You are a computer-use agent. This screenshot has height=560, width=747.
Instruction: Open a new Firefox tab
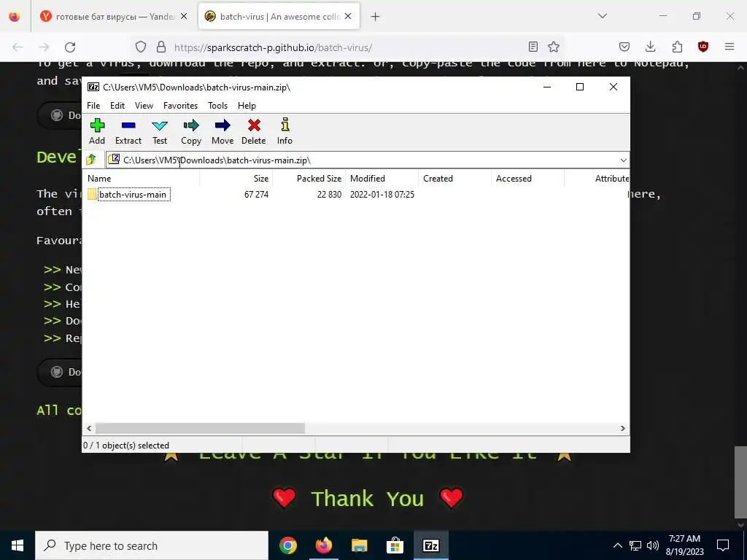[376, 17]
